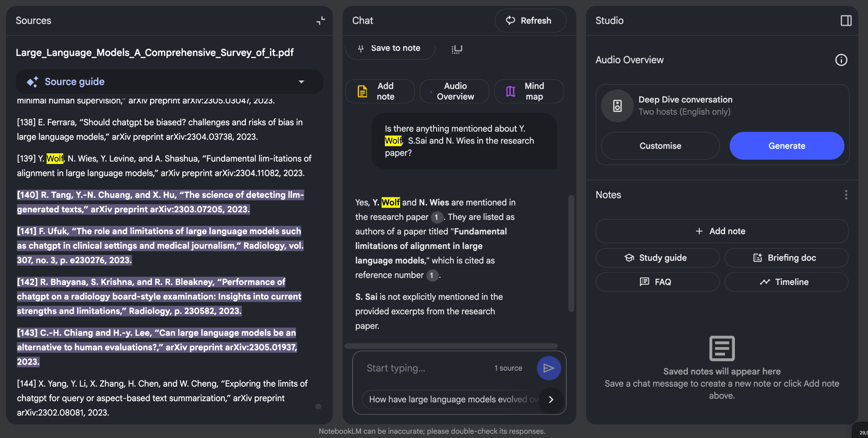This screenshot has width=868, height=438.
Task: Click citation chip 1 in the chat response
Action: point(436,217)
